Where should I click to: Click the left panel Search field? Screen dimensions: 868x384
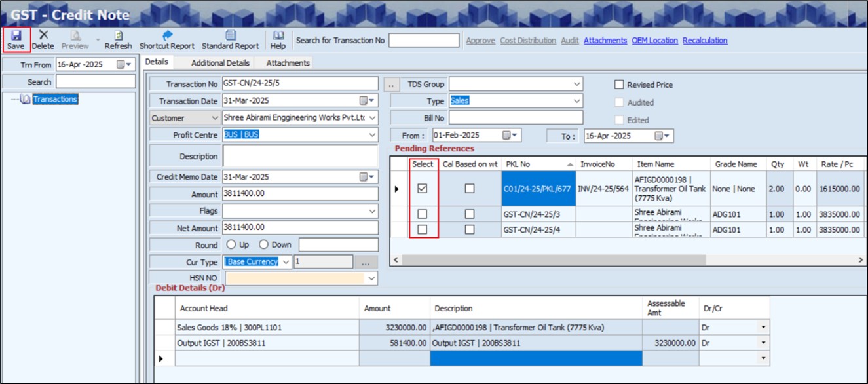tap(95, 82)
